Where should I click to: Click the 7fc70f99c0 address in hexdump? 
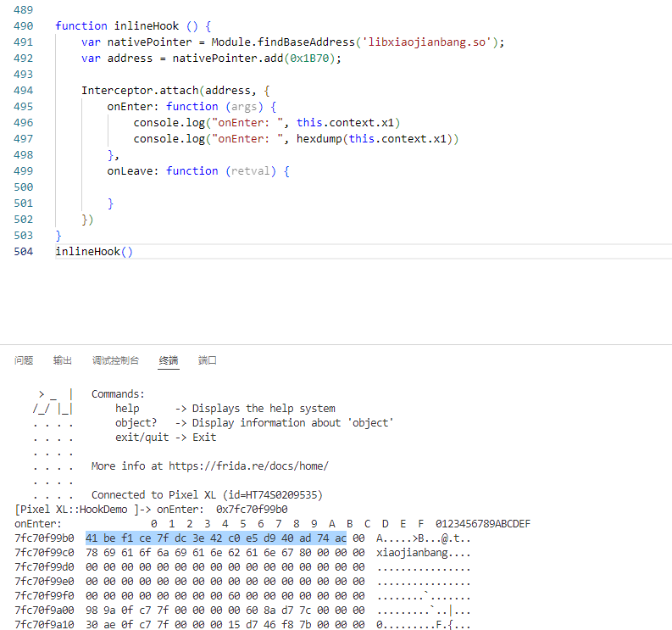pos(44,552)
